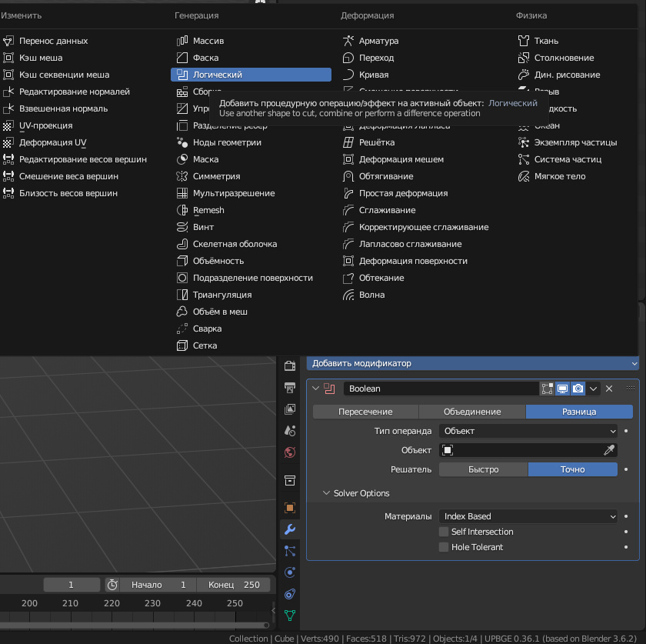Toggle Boolean render camera display
646x644 pixels.
click(578, 389)
